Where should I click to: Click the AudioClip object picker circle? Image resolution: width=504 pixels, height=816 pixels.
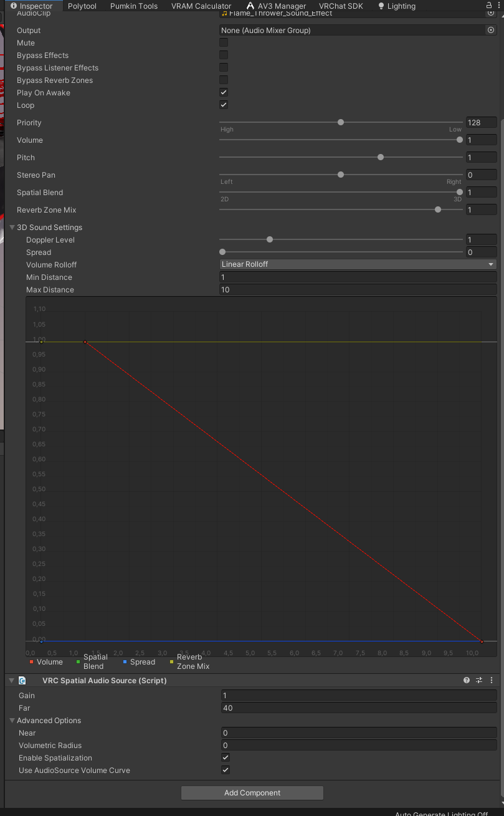tap(490, 12)
